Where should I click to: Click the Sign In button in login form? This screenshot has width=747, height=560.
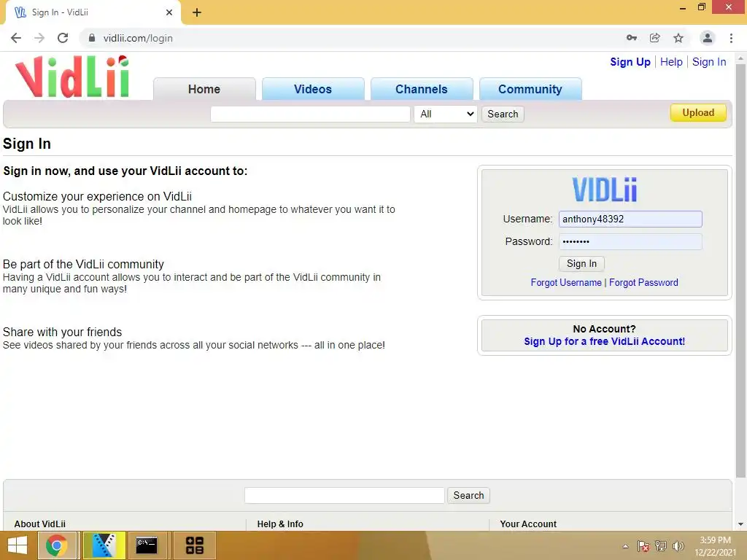[x=581, y=264]
